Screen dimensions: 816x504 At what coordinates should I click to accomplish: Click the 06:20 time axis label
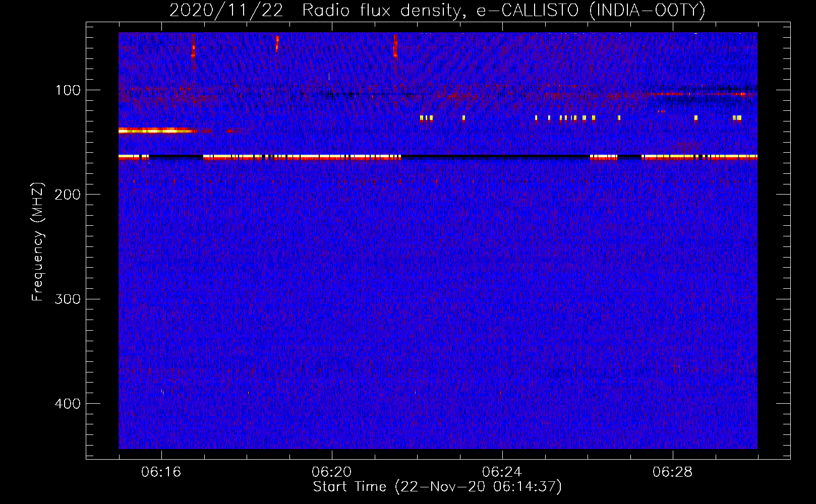332,472
